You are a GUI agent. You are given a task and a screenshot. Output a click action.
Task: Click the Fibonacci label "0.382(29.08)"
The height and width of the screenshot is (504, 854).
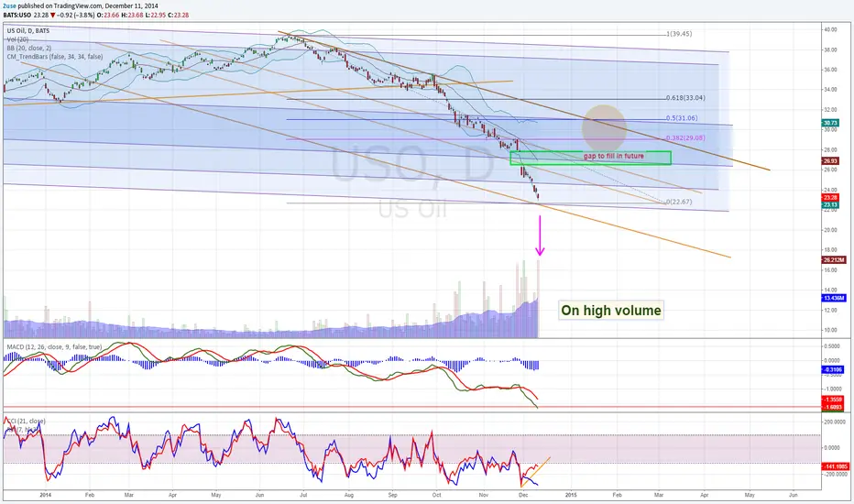685,137
